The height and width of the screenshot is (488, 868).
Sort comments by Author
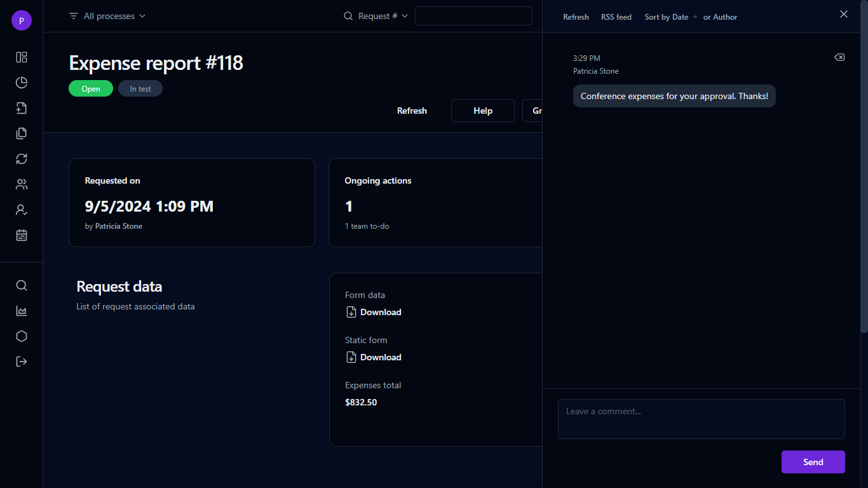724,17
